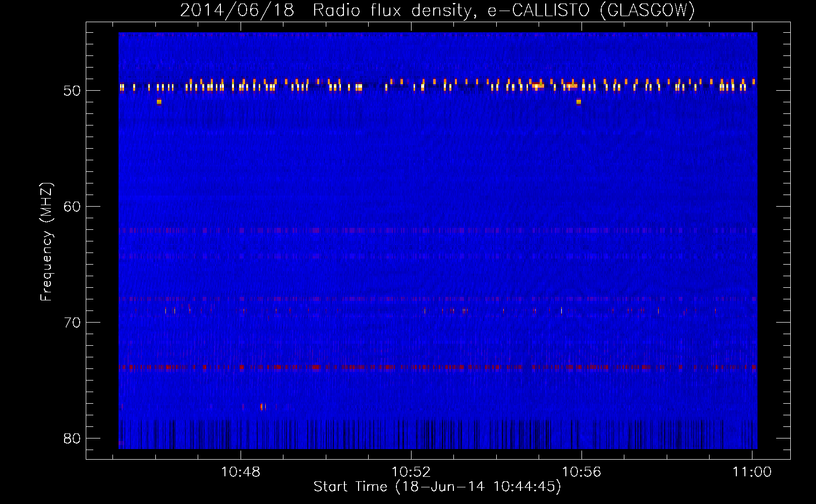Click the '60' frequency tick label
Image resolution: width=816 pixels, height=504 pixels.
pyautogui.click(x=72, y=207)
